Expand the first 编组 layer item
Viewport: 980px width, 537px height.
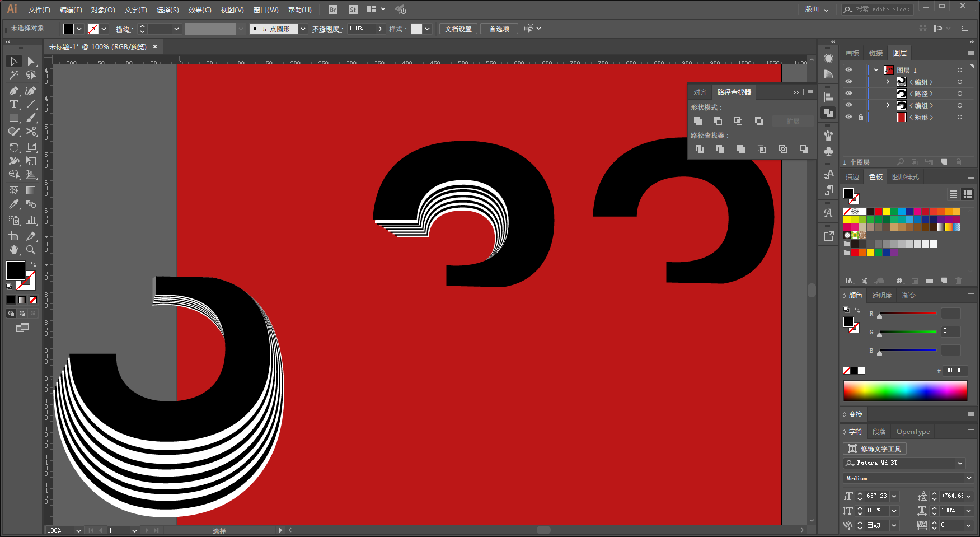pyautogui.click(x=888, y=82)
